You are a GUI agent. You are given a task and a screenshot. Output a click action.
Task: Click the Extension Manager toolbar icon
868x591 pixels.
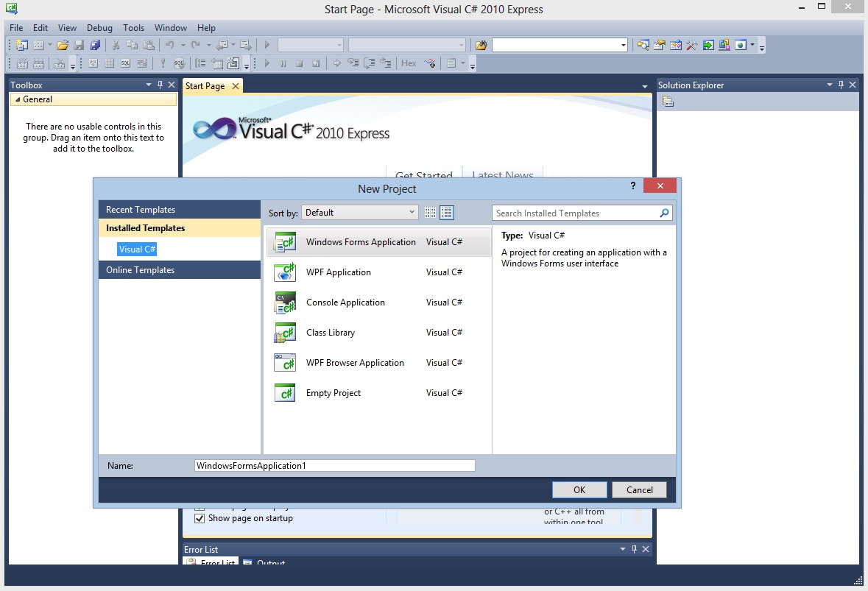click(724, 46)
